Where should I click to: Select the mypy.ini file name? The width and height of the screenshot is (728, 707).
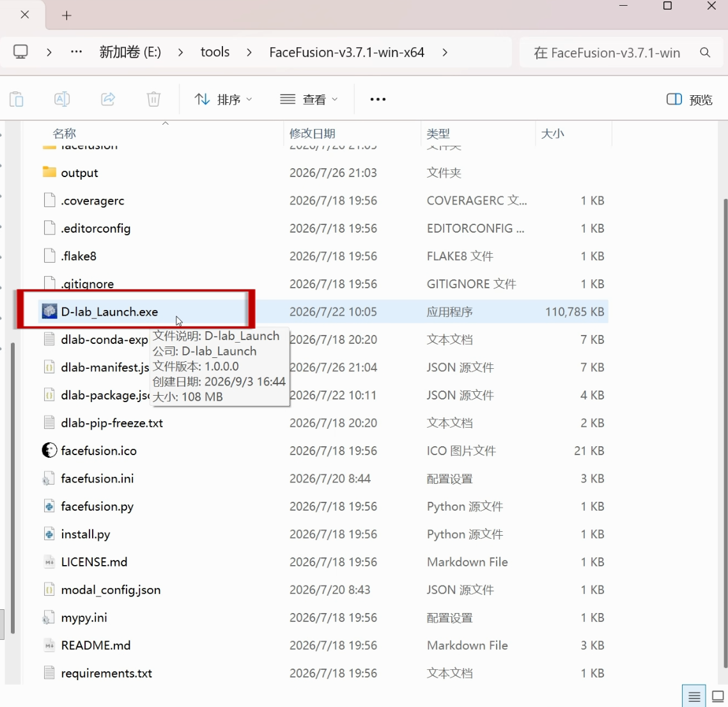(84, 618)
